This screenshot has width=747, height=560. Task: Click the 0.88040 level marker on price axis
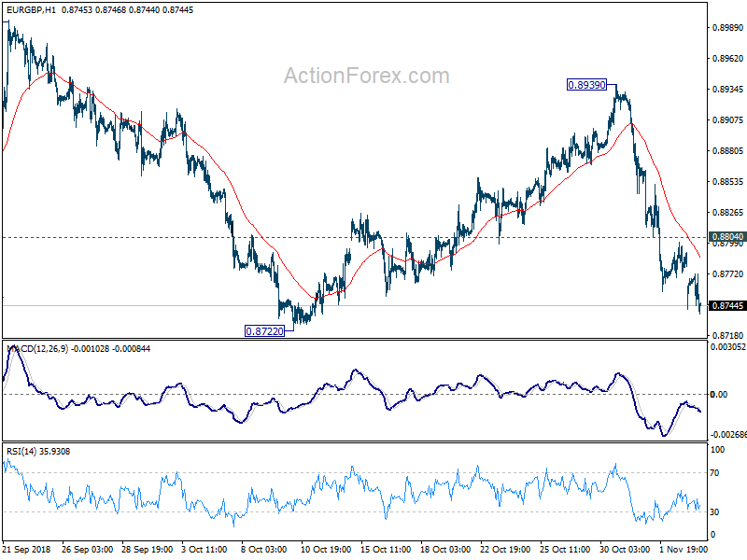pyautogui.click(x=727, y=237)
